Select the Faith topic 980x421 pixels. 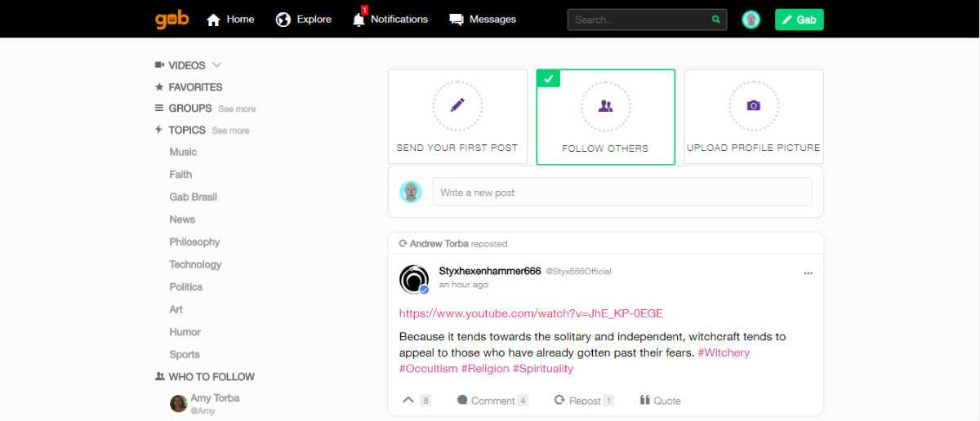click(180, 174)
